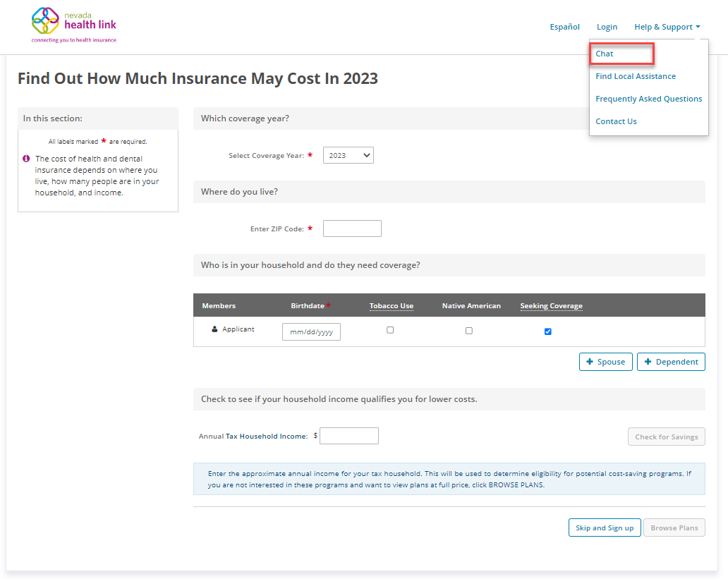728x579 pixels.
Task: Collapse the Help & Support menu
Action: pyautogui.click(x=667, y=27)
